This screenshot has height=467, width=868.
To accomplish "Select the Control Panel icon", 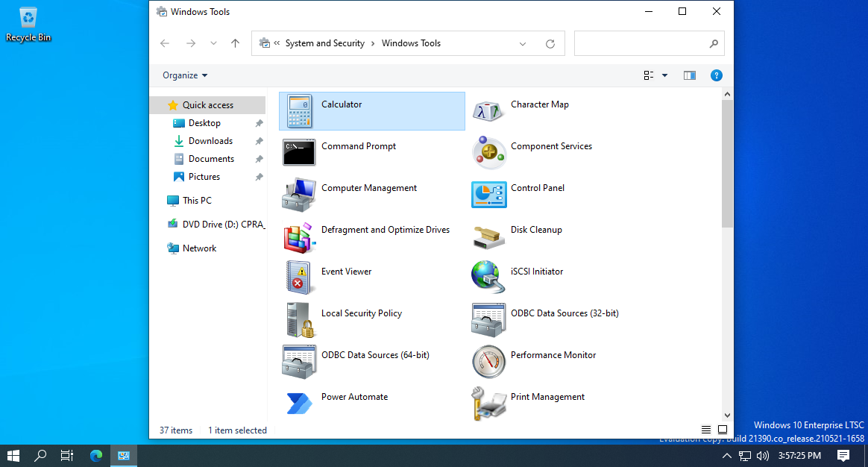I will coord(488,195).
